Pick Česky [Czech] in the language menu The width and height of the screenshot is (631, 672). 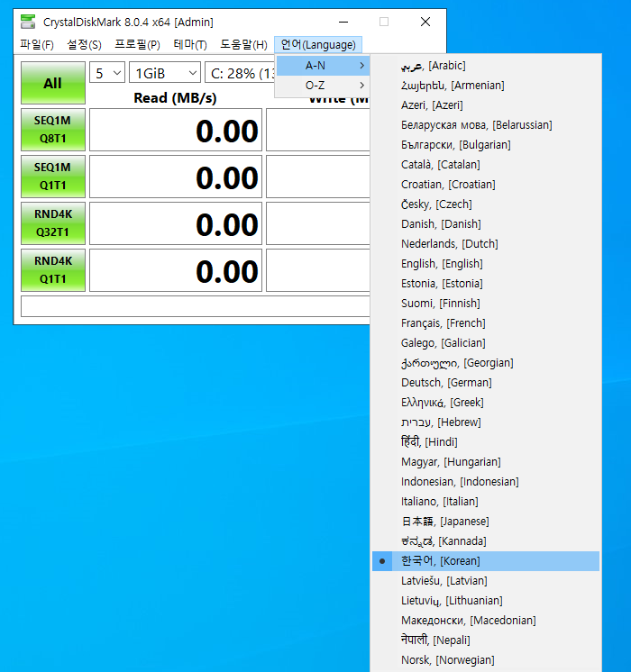coord(486,204)
